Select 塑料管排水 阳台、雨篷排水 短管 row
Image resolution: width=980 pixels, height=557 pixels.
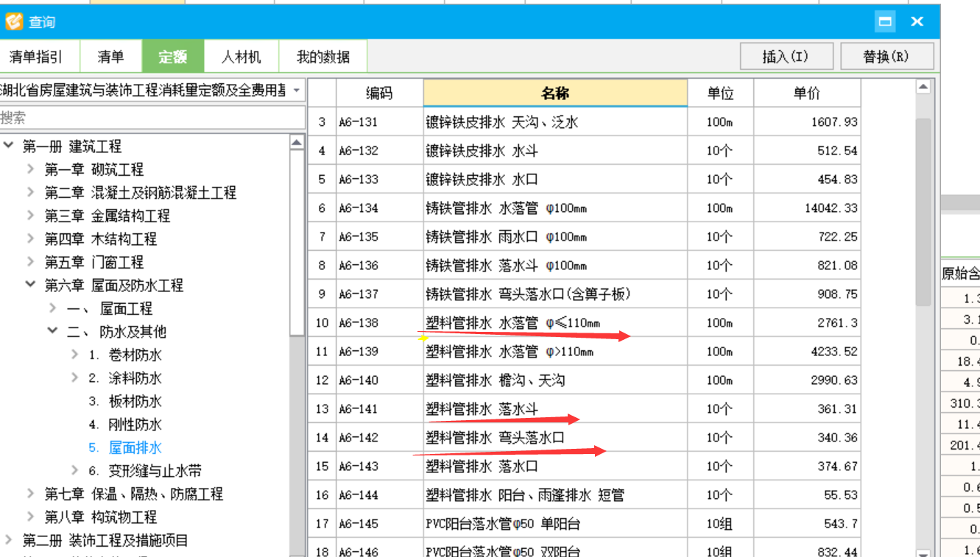585,495
